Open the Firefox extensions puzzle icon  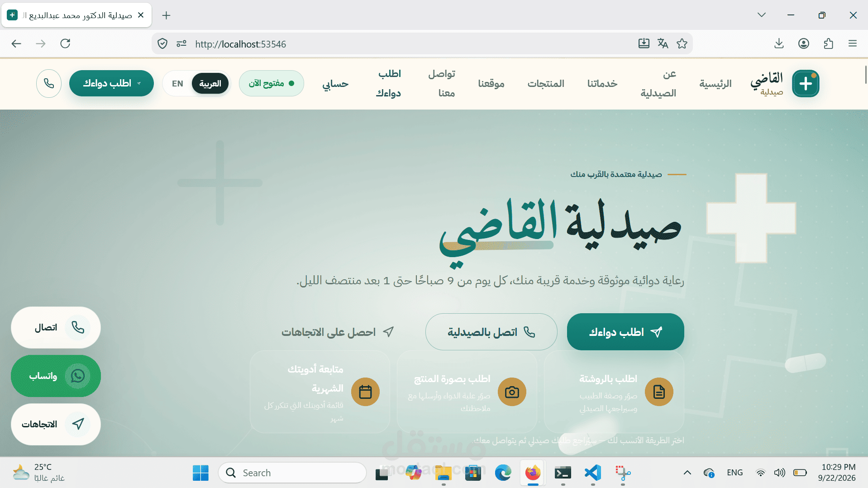click(x=829, y=43)
